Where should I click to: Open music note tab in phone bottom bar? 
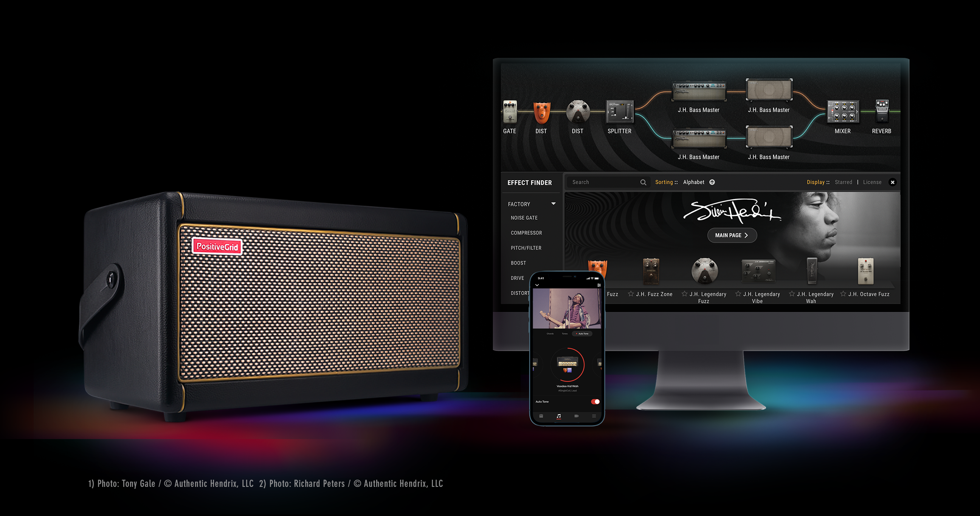point(558,416)
